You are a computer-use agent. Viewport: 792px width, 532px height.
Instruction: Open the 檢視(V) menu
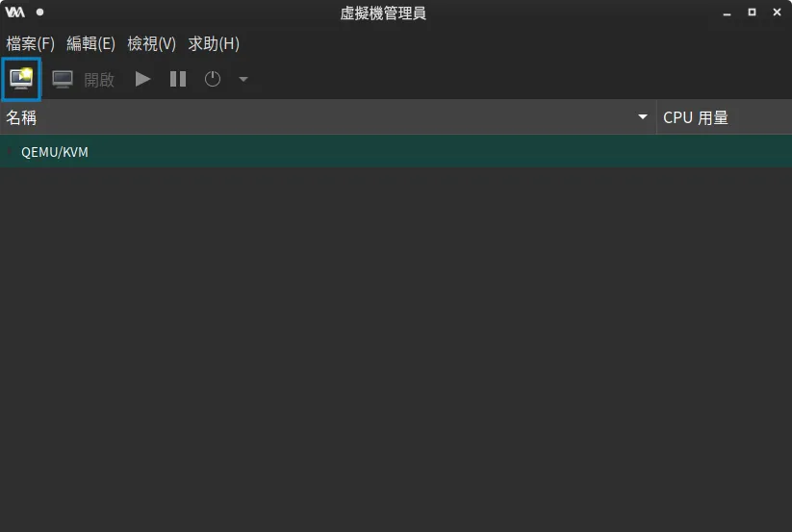151,44
